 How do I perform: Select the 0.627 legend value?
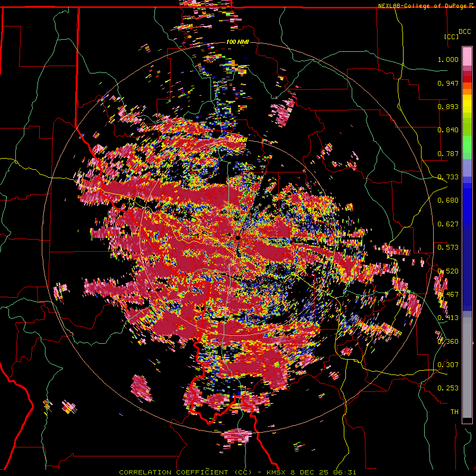point(448,224)
